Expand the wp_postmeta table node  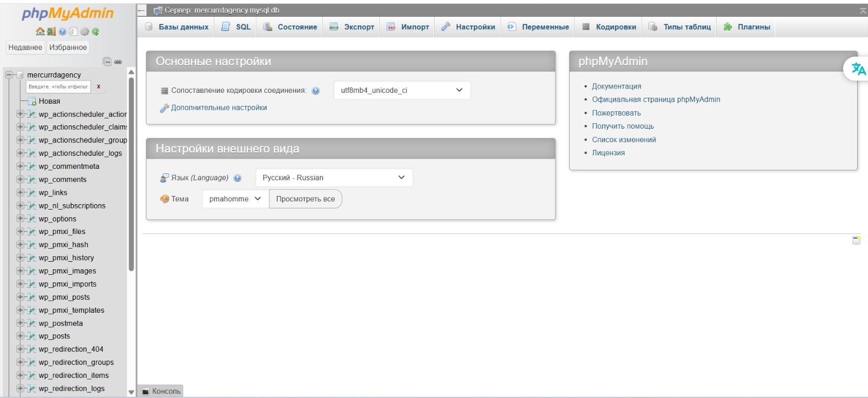[x=20, y=323]
